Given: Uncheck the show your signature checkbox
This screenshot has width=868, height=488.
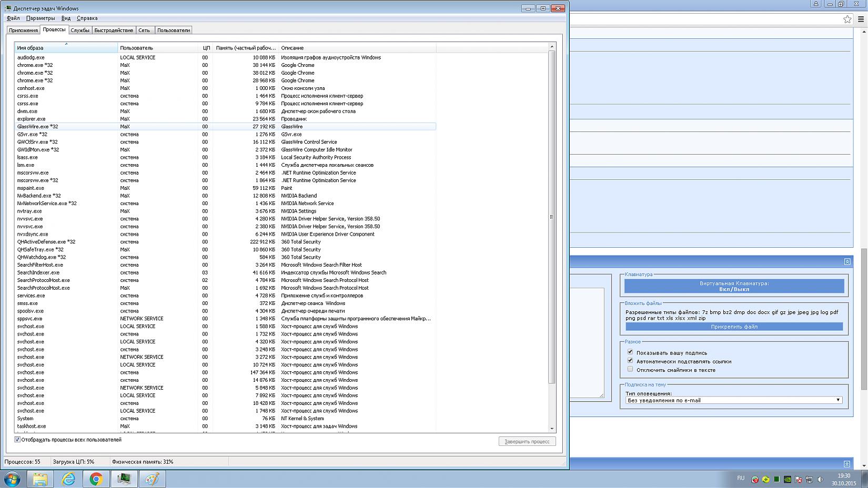Looking at the screenshot, I should click(630, 352).
